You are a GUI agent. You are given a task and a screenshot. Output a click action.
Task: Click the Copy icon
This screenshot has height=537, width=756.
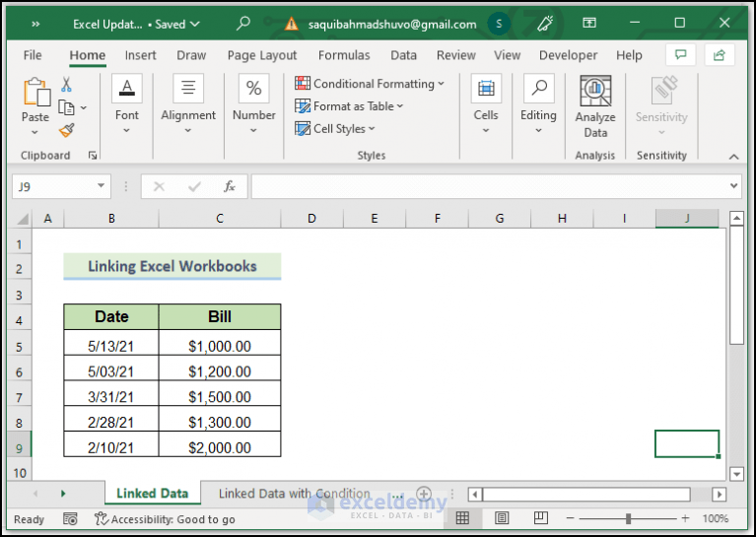[x=66, y=107]
